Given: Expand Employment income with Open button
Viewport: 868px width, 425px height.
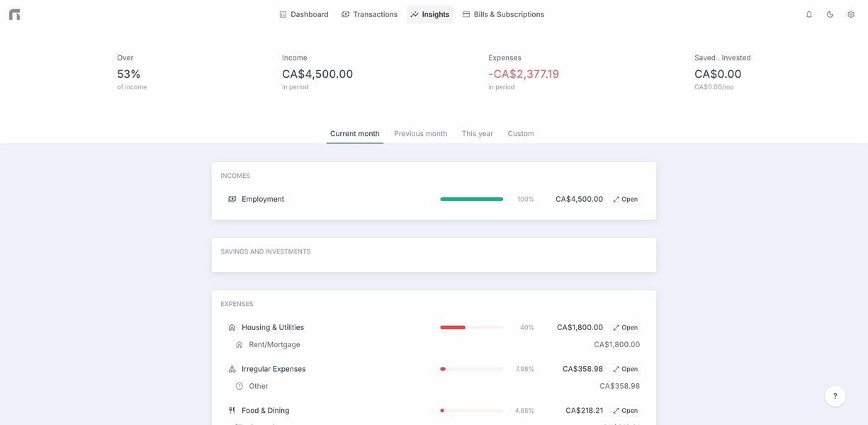Looking at the screenshot, I should [625, 200].
